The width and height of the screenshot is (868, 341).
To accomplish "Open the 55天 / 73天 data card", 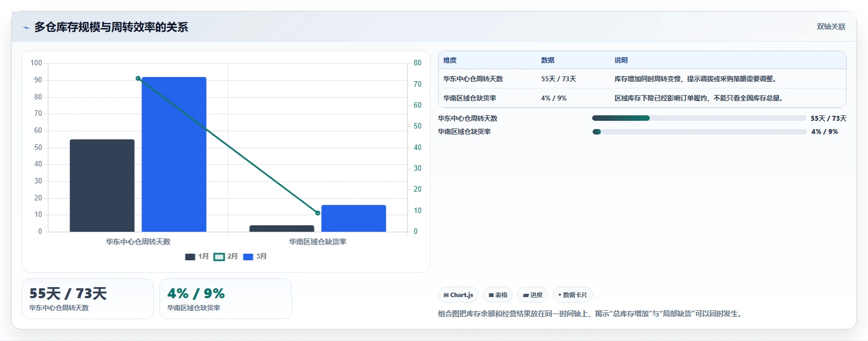I will coord(87,299).
